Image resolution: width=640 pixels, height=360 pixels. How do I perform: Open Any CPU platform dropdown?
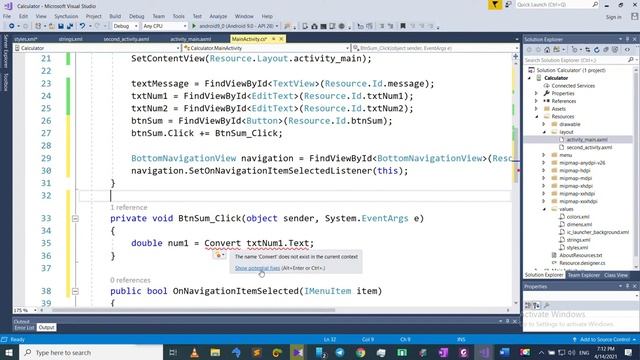(165, 26)
